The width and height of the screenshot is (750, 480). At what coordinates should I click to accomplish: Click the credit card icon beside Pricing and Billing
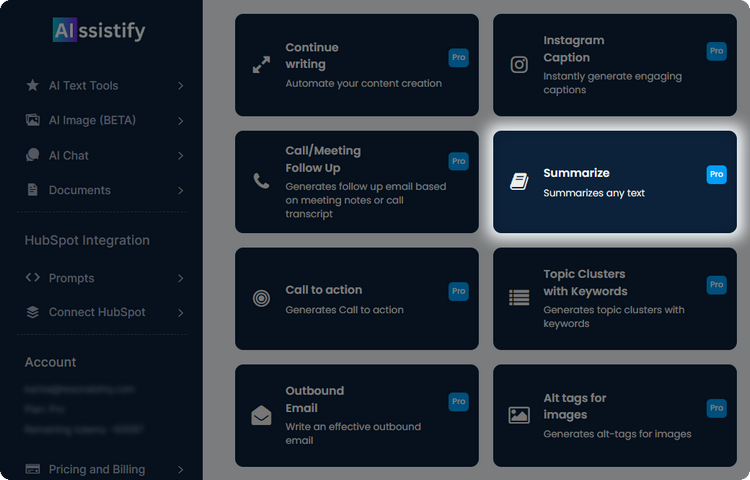pyautogui.click(x=33, y=469)
